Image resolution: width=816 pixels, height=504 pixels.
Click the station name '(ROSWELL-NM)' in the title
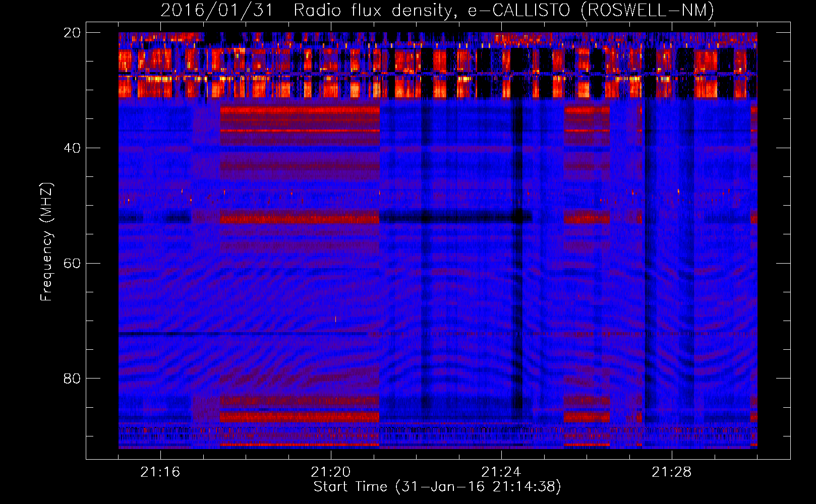648,11
